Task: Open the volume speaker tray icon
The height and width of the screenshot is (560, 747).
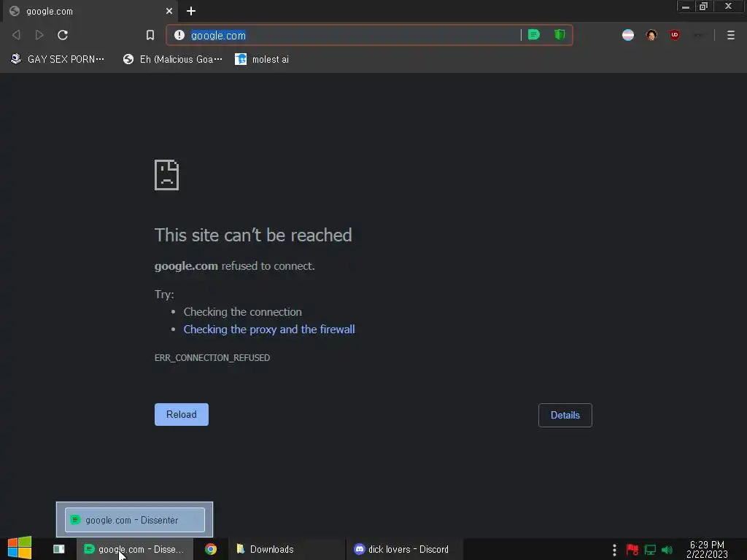Action: click(x=667, y=550)
